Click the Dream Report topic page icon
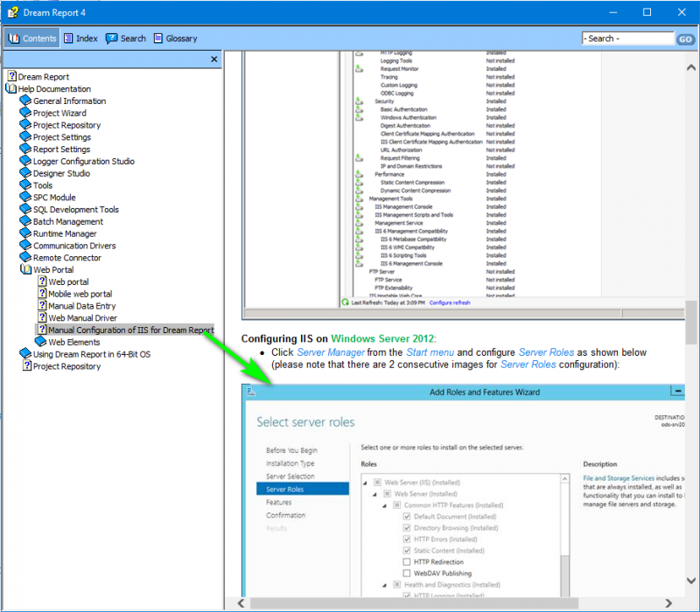This screenshot has height=612, width=700. [12, 76]
